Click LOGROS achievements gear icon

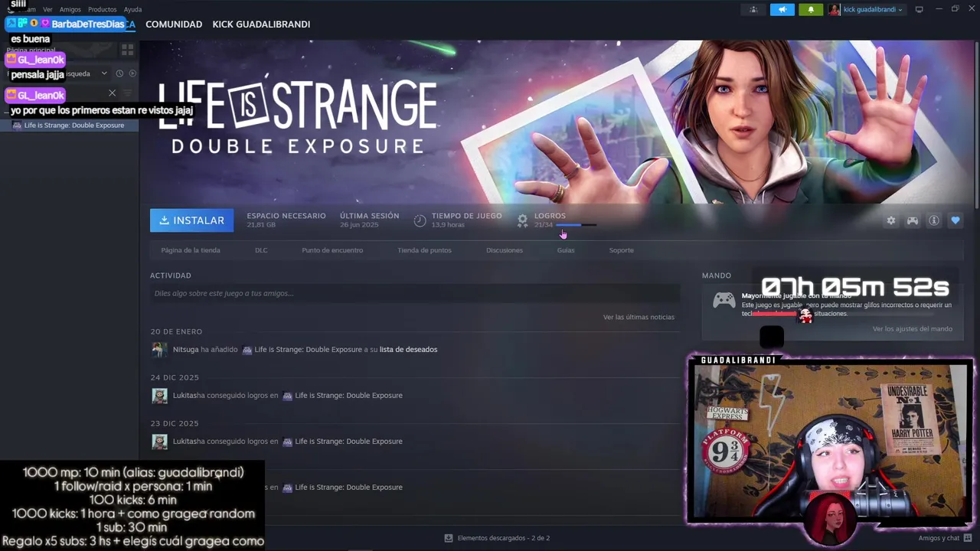point(523,220)
